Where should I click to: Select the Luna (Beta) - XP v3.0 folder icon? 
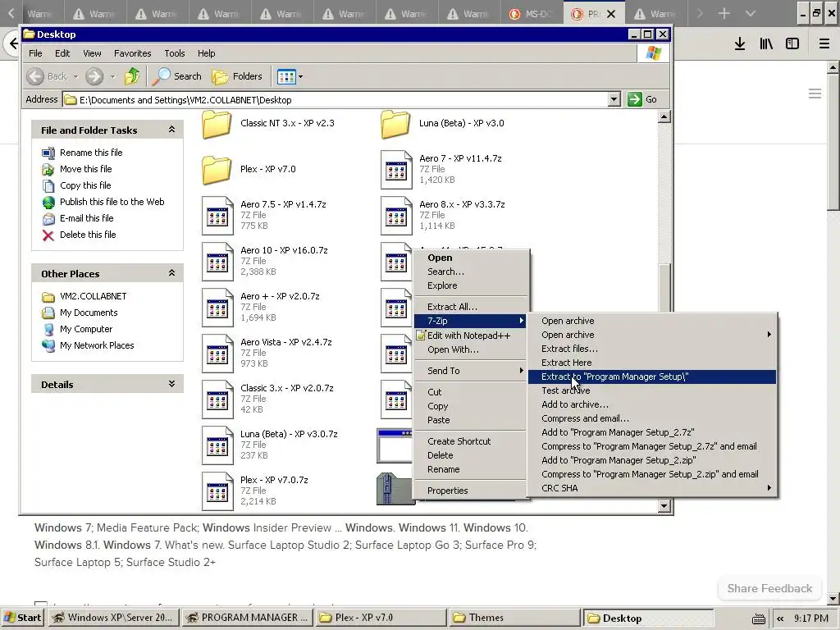[x=396, y=125]
